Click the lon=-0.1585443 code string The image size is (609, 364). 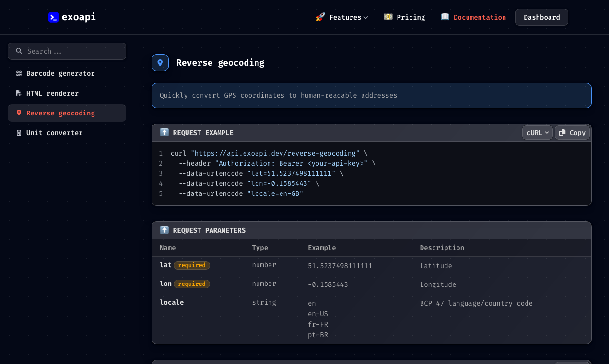click(x=279, y=183)
